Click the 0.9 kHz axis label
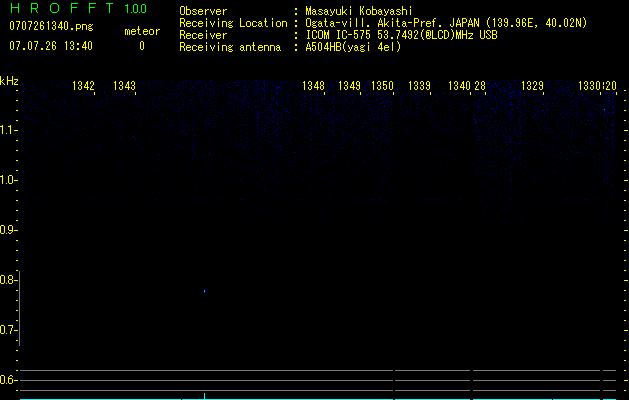Image resolution: width=629 pixels, height=400 pixels. click(8, 230)
